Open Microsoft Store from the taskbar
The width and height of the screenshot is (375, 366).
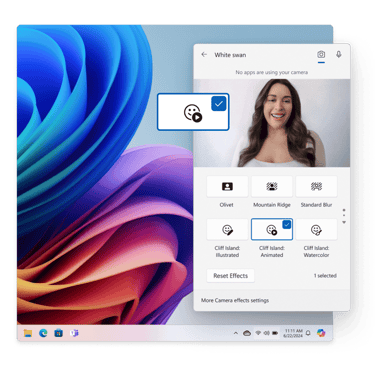tap(59, 333)
